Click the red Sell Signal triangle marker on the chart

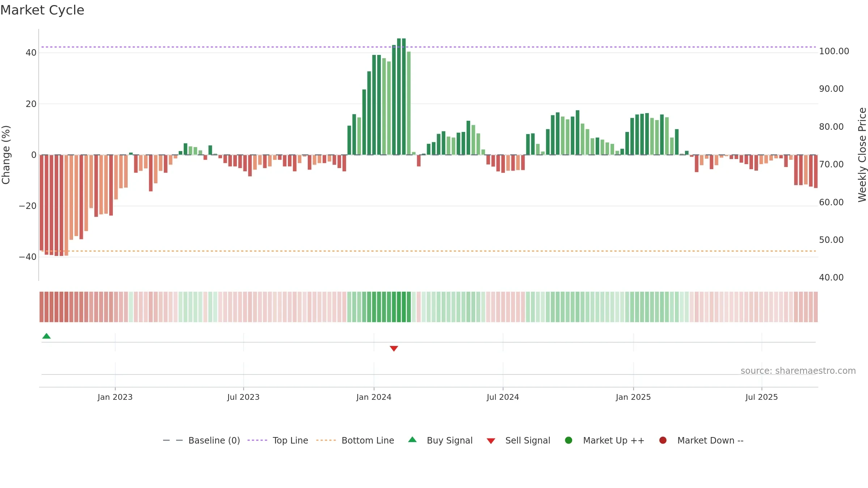(x=394, y=348)
